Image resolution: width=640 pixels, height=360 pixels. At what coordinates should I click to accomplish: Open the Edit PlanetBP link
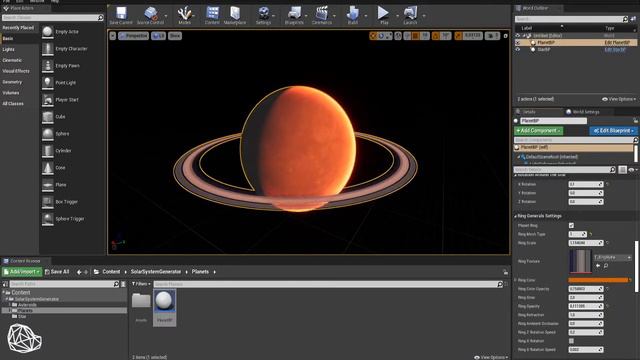(x=617, y=42)
